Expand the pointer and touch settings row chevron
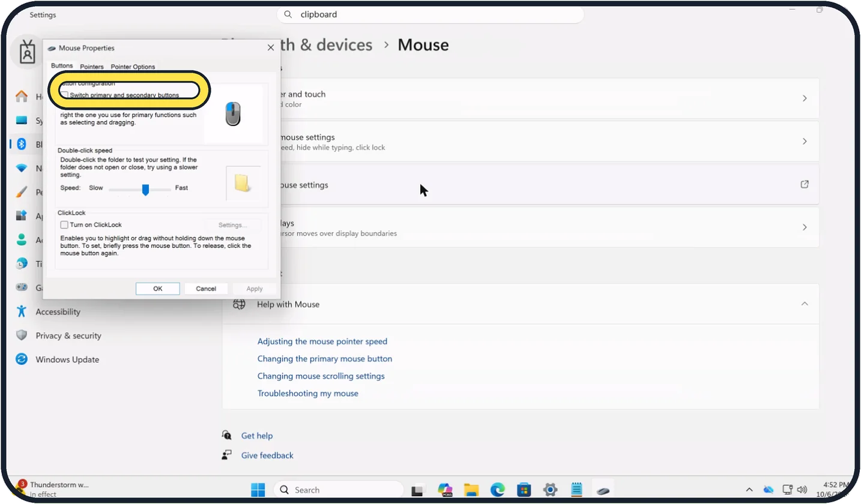 click(805, 98)
